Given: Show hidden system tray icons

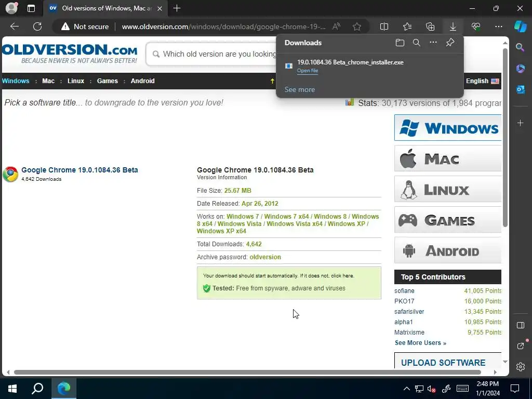Looking at the screenshot, I should (x=406, y=389).
